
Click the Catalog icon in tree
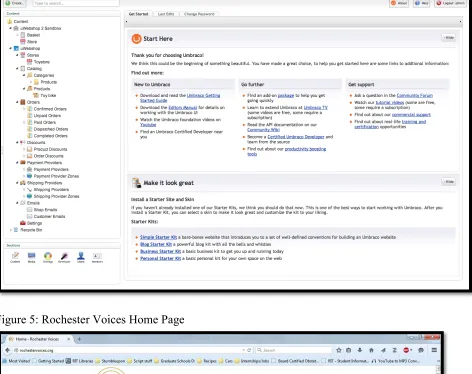point(23,68)
